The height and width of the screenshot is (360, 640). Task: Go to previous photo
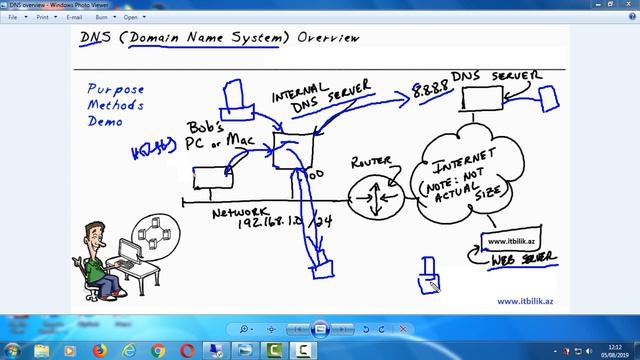(298, 329)
